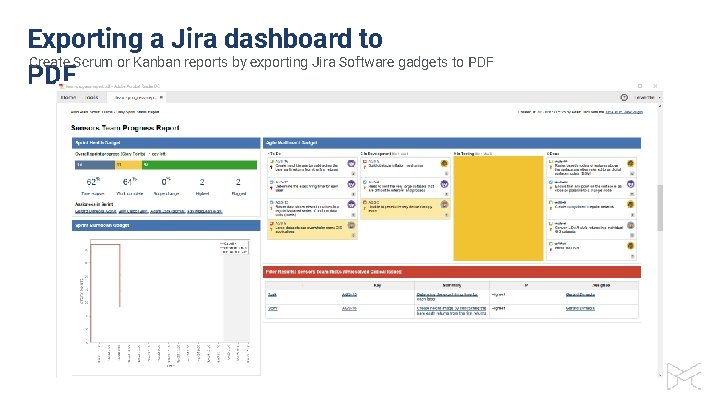Click the vertical scrollbar thumb of the PDF
This screenshot has height=405, width=720.
point(660,208)
